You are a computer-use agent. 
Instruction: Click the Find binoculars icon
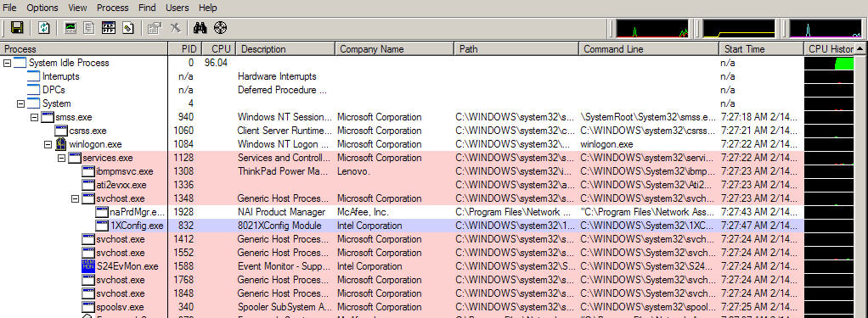[199, 28]
